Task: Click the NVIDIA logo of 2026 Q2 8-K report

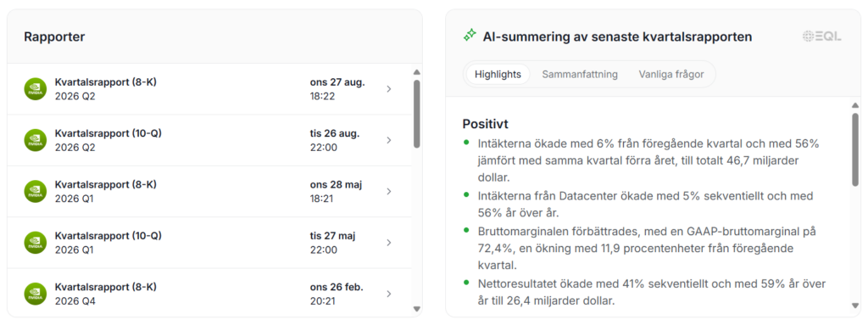Action: pos(36,89)
